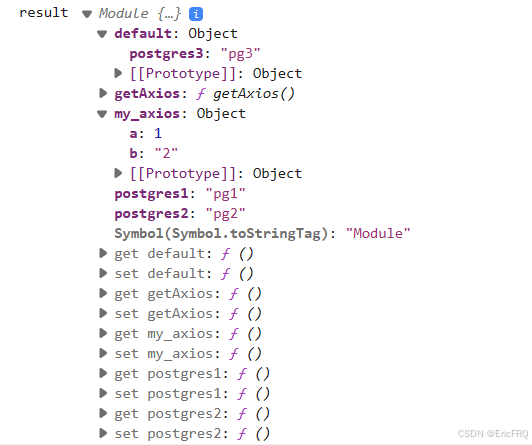The width and height of the screenshot is (532, 445).
Task: Select the Symbol.toStringTag "Module" row
Action: point(262,234)
